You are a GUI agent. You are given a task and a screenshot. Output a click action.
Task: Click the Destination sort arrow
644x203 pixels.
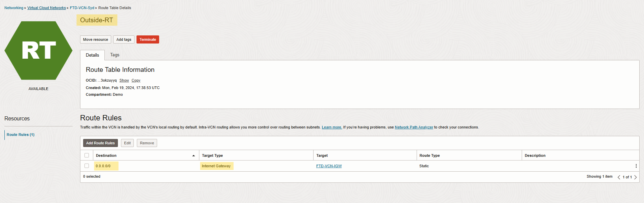(x=194, y=155)
